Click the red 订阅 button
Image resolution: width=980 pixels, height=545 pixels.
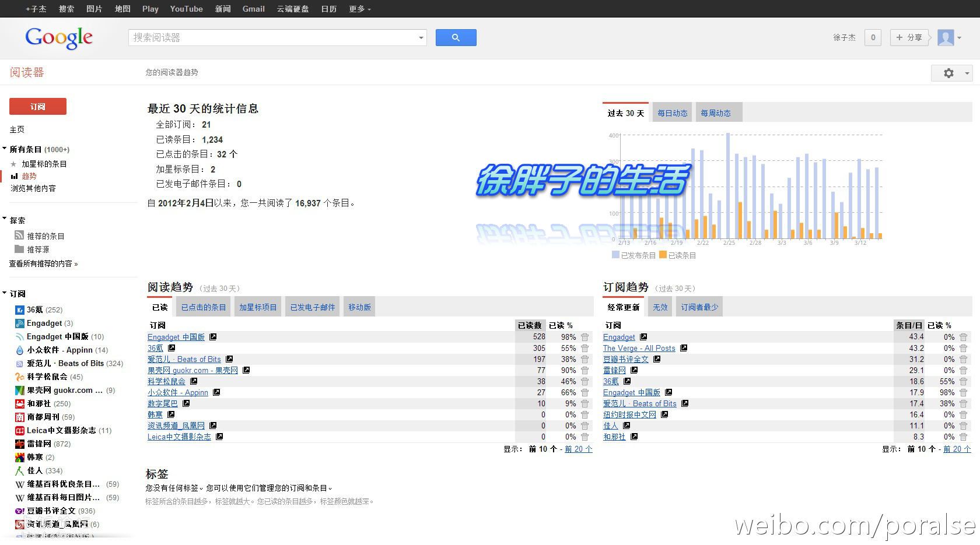38,107
